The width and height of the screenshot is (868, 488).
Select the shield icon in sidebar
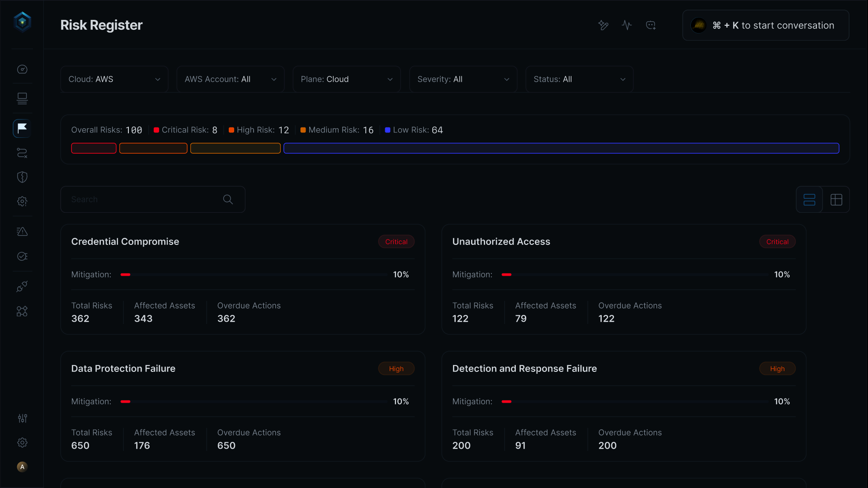[22, 177]
